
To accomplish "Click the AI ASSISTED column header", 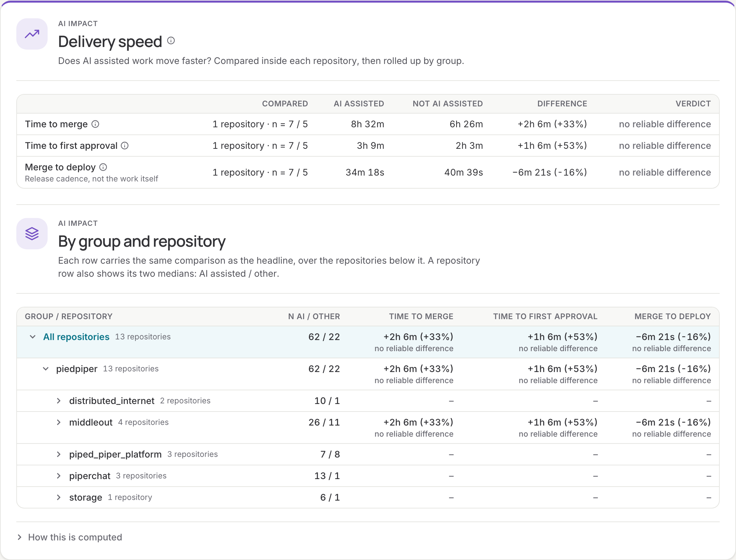I will (359, 104).
